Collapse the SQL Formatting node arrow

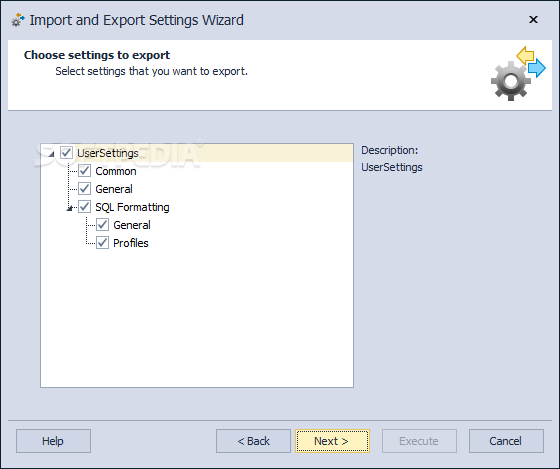(x=70, y=208)
